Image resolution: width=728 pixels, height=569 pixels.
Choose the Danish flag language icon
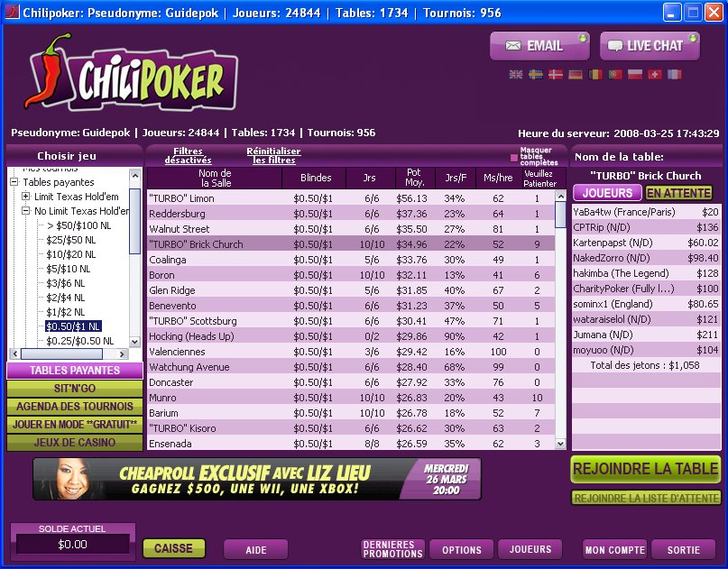[x=556, y=74]
